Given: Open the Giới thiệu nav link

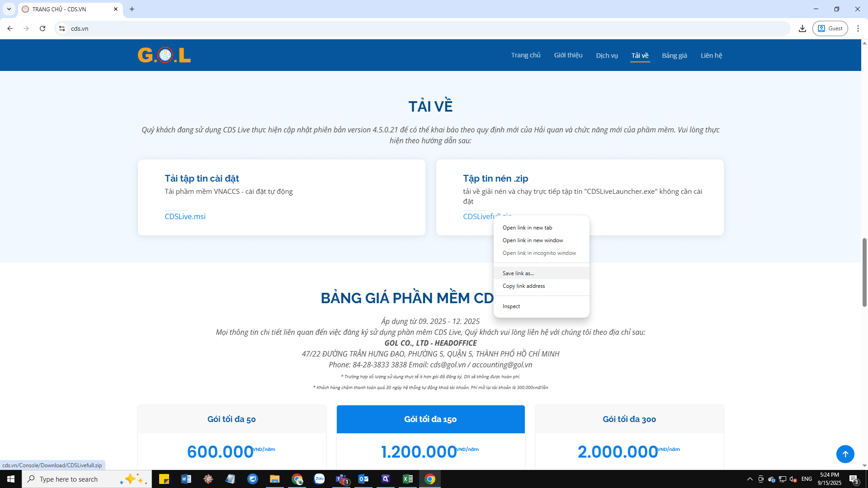Looking at the screenshot, I should pyautogui.click(x=568, y=55).
